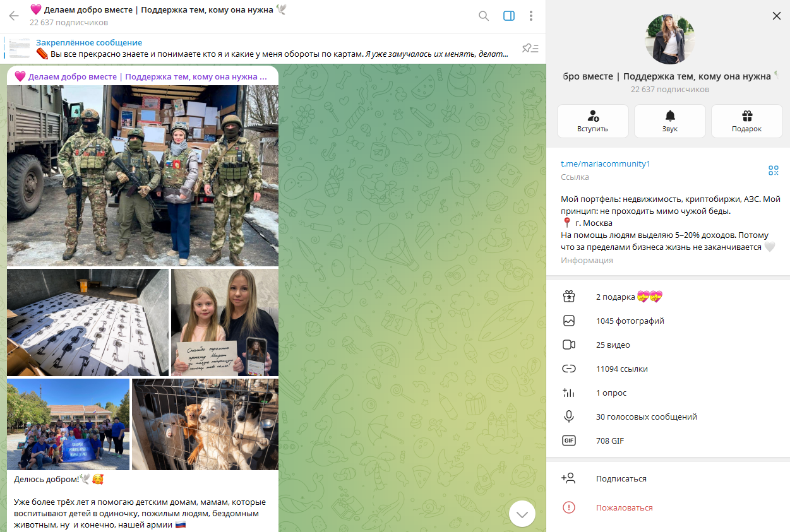Open the 2 подарка gifts section
Screen dimensions: 790x532
pos(668,297)
